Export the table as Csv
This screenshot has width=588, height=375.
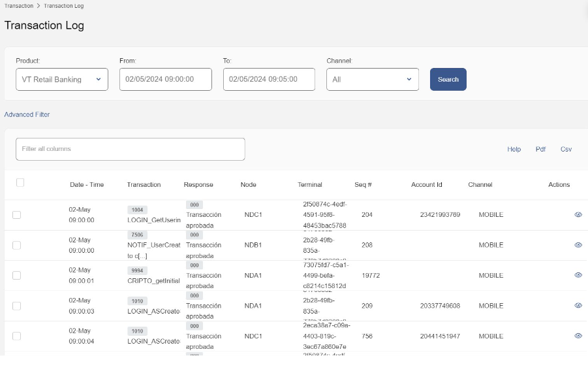click(566, 149)
